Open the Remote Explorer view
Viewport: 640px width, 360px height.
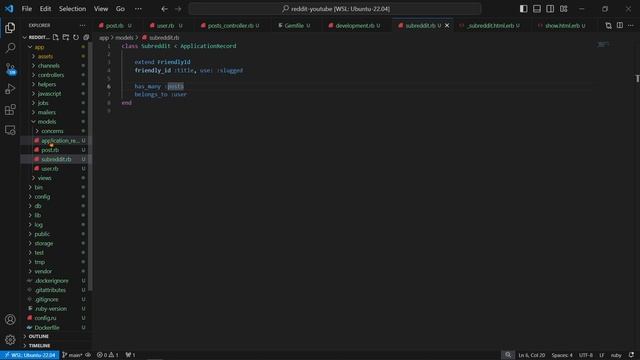[10, 130]
